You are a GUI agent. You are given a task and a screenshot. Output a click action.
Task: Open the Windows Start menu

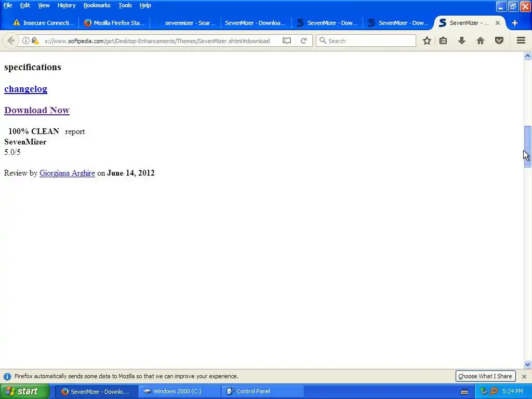25,392
